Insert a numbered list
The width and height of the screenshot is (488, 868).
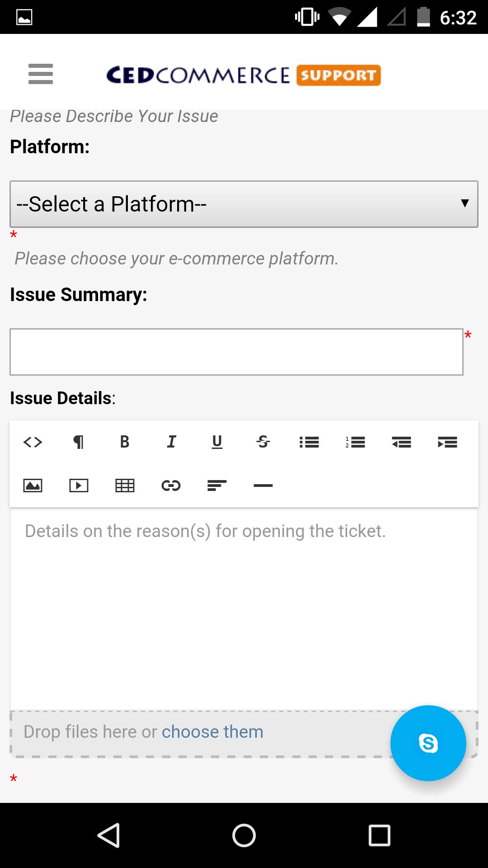355,442
